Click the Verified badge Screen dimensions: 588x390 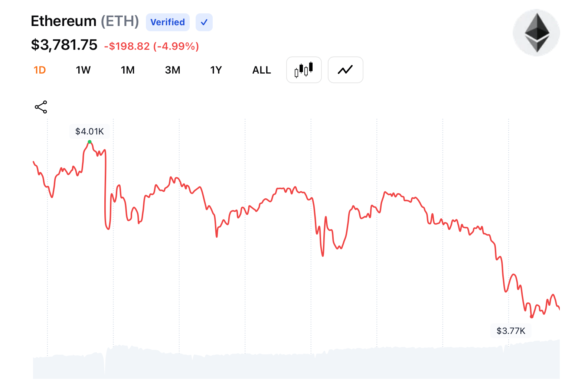pyautogui.click(x=168, y=22)
